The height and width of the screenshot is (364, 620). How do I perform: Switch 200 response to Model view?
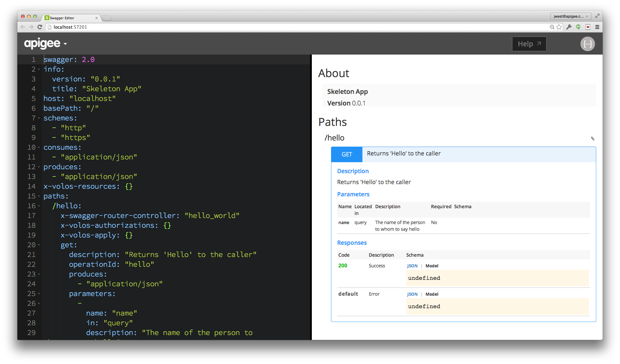tap(432, 266)
